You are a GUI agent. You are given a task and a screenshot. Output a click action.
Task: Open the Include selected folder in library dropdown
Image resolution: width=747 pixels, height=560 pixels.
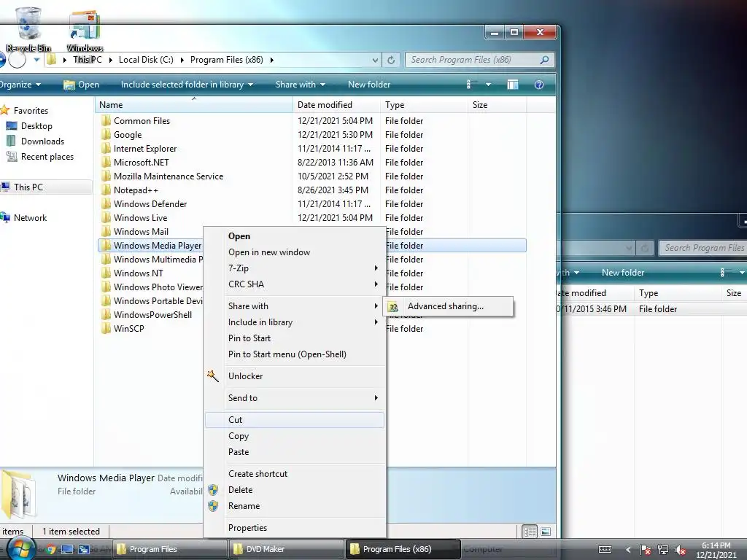187,85
